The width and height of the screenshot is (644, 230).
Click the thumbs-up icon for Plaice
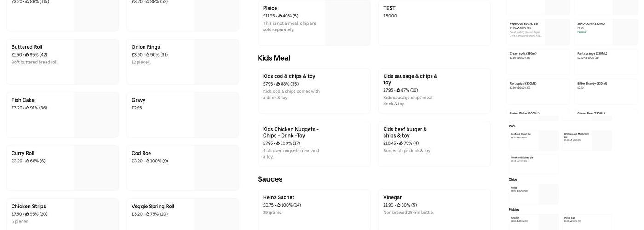(x=280, y=16)
